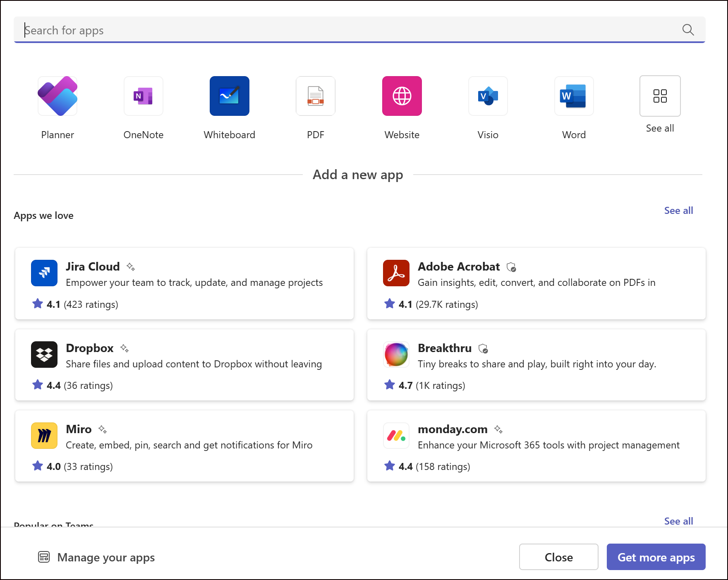Click the Get more apps button
The height and width of the screenshot is (580, 728).
pos(656,557)
